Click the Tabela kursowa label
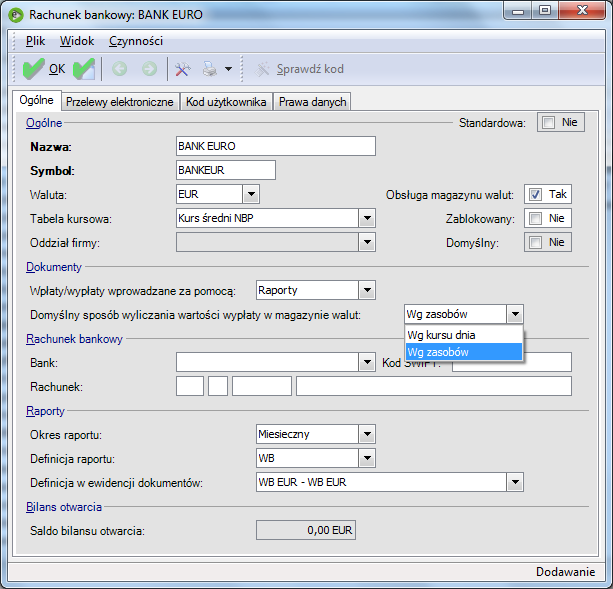 (71, 219)
